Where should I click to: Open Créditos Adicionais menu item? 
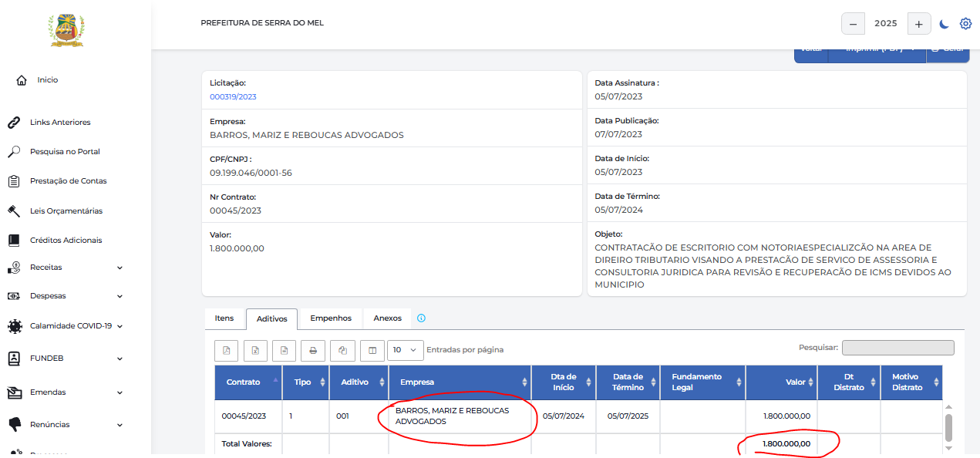[x=66, y=241]
